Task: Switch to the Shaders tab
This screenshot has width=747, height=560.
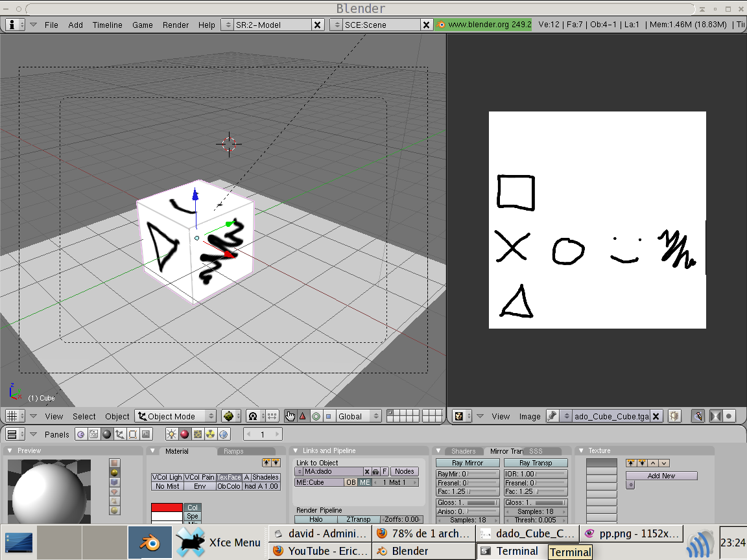Action: point(463,451)
